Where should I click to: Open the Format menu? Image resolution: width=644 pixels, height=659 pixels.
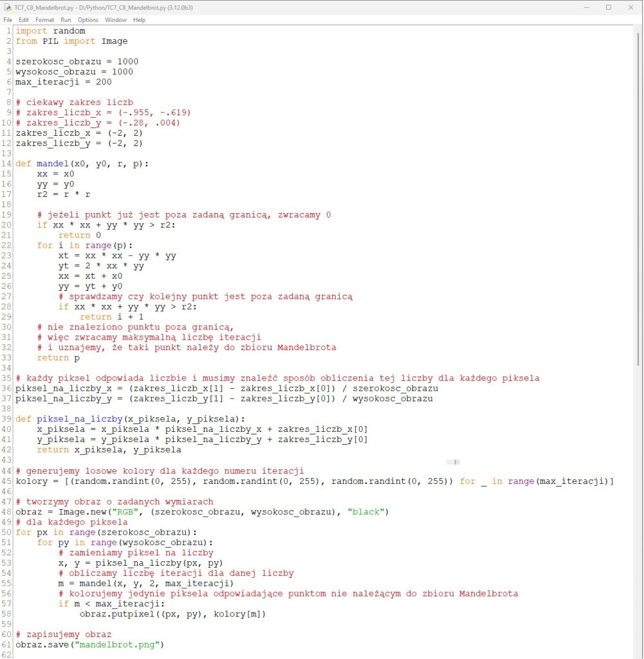click(44, 20)
